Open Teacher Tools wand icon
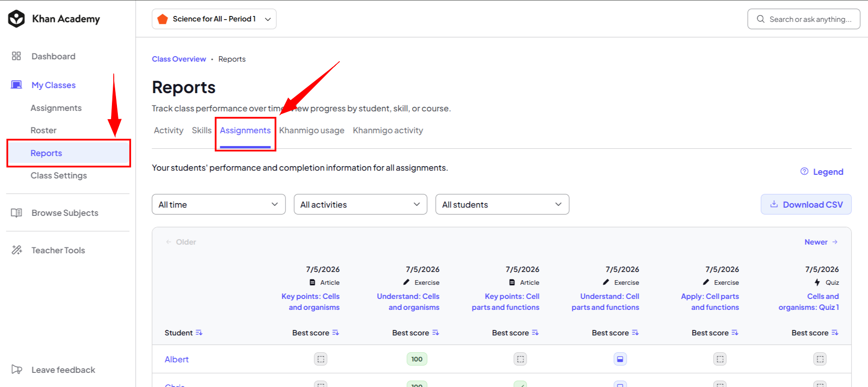 click(x=17, y=250)
